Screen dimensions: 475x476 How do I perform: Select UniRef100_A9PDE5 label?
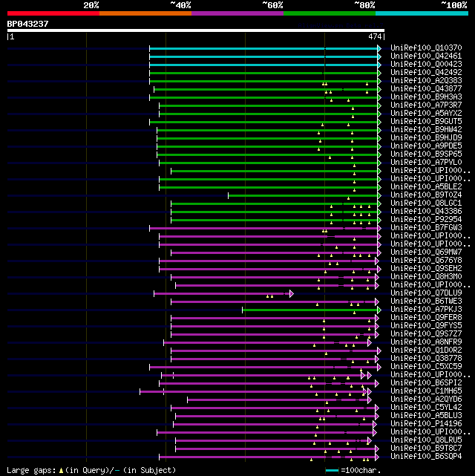(x=426, y=146)
